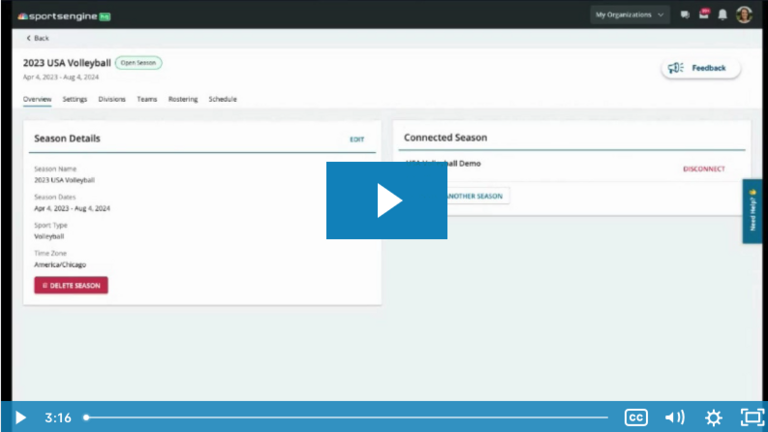The image size is (768, 432).
Task: Expand the My Organizations dropdown
Action: 629,15
